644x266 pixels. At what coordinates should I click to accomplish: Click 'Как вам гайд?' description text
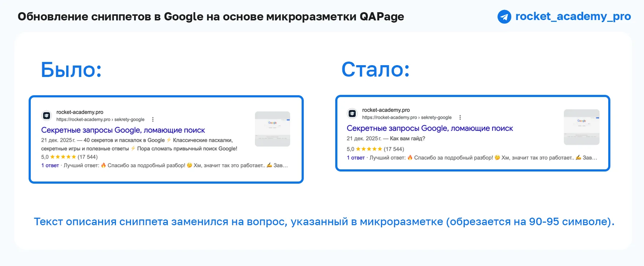(408, 139)
